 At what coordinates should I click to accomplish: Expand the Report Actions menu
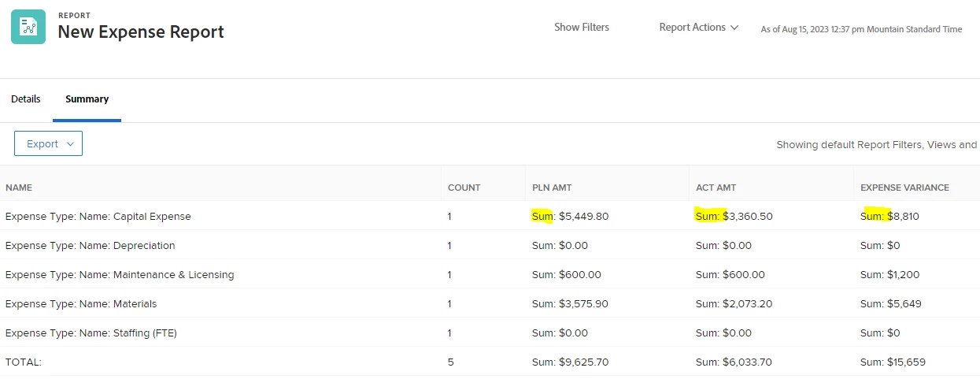699,28
